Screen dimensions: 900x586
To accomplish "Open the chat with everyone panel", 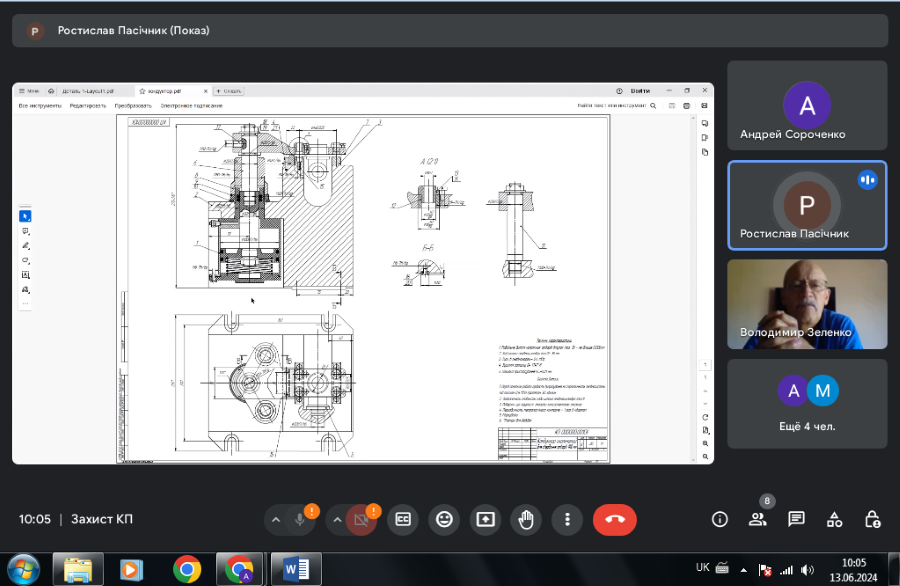I will 796,519.
